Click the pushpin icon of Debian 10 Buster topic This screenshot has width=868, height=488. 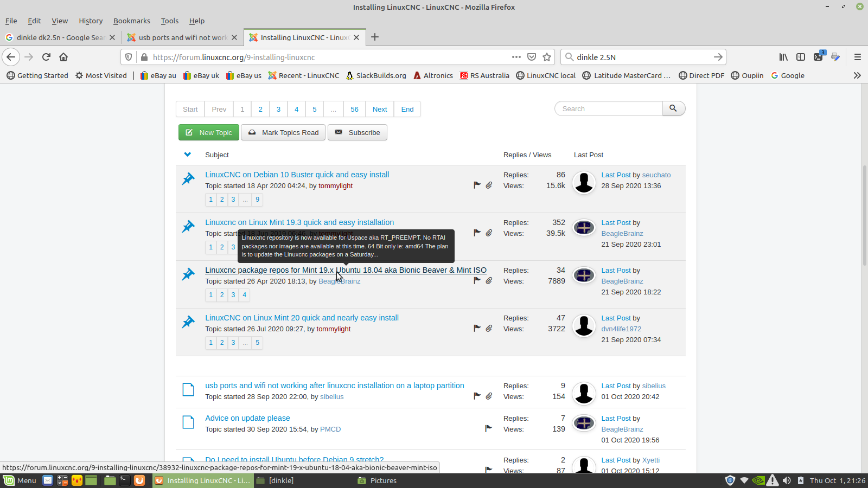coord(188,178)
